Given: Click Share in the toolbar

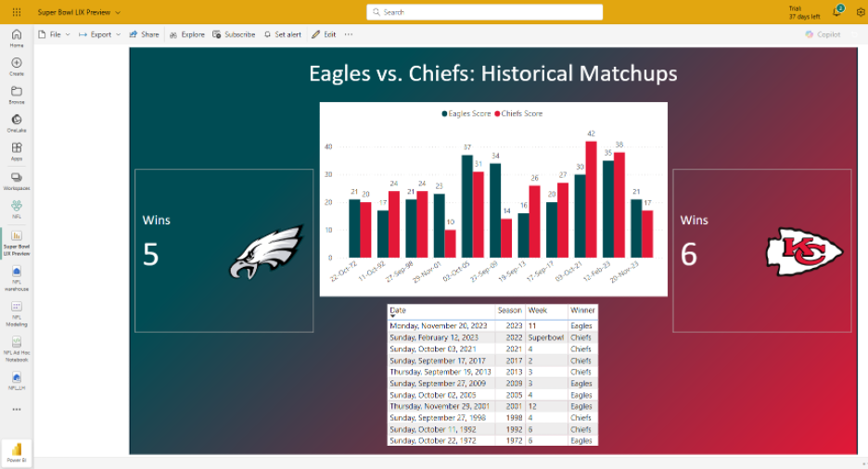Looking at the screenshot, I should tap(144, 34).
